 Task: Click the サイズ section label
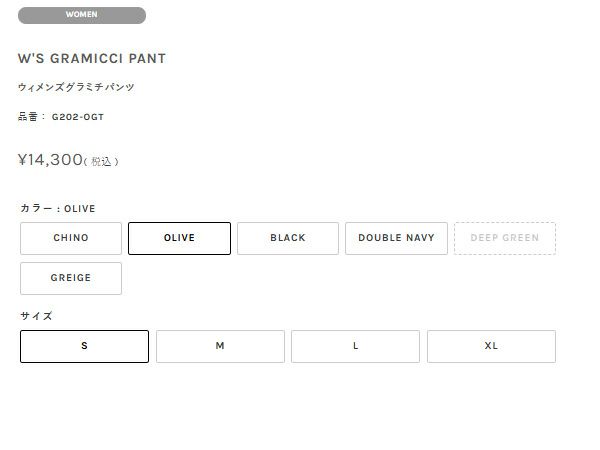click(36, 316)
